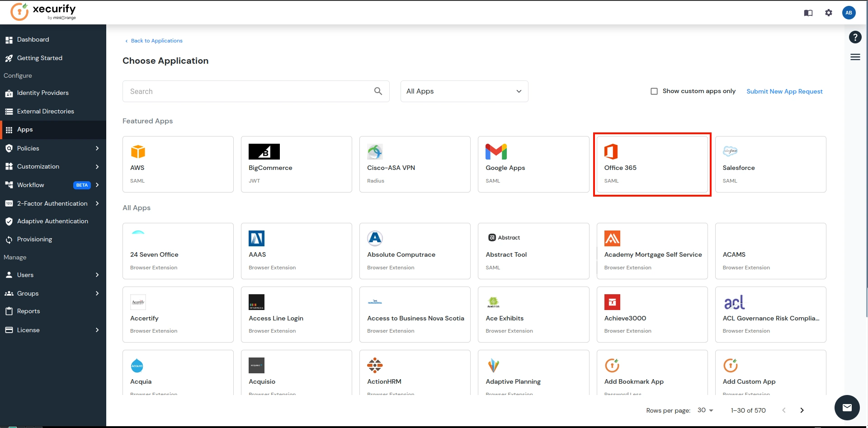This screenshot has width=868, height=428.
Task: Open the Dashboard sidebar icon
Action: [9, 40]
